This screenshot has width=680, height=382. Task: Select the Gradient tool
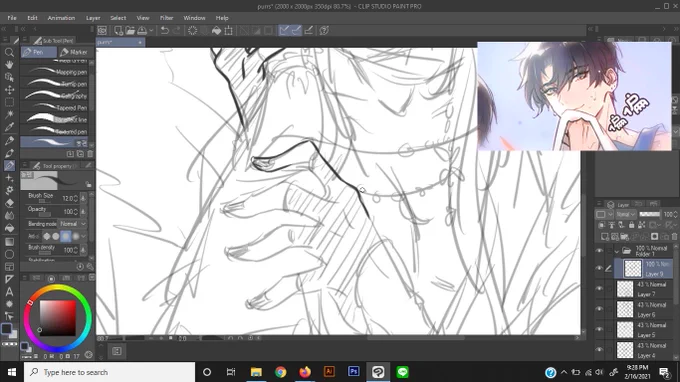pos(9,242)
